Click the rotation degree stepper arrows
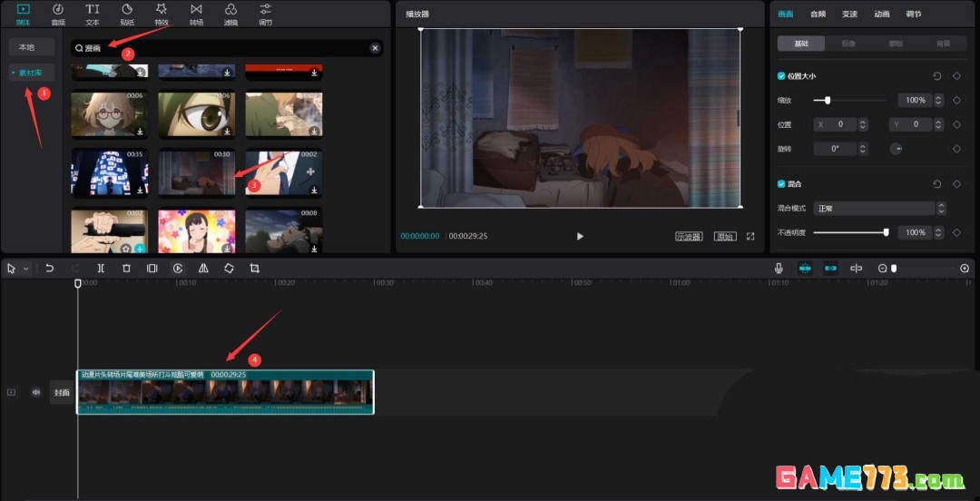The height and width of the screenshot is (501, 980). [x=863, y=149]
